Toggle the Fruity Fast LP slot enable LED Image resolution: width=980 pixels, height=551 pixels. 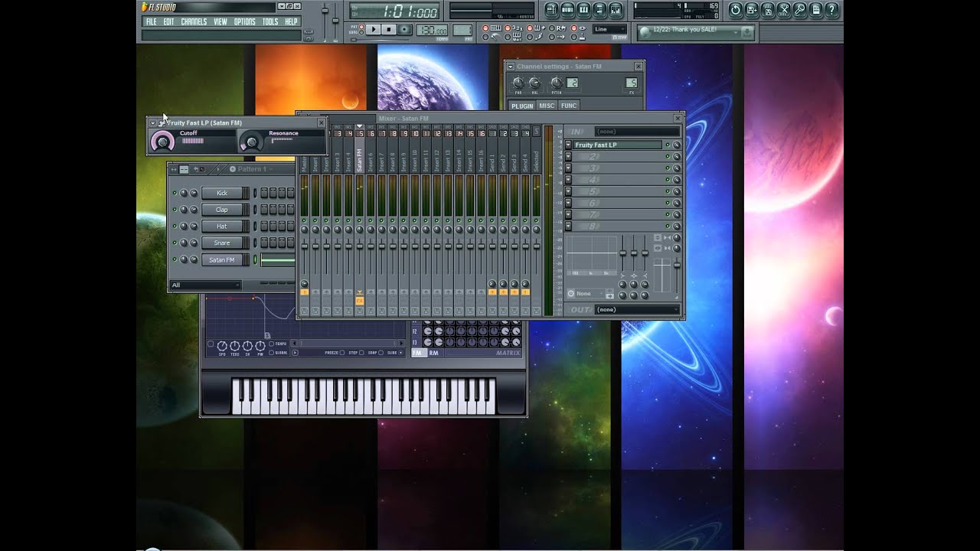[667, 145]
